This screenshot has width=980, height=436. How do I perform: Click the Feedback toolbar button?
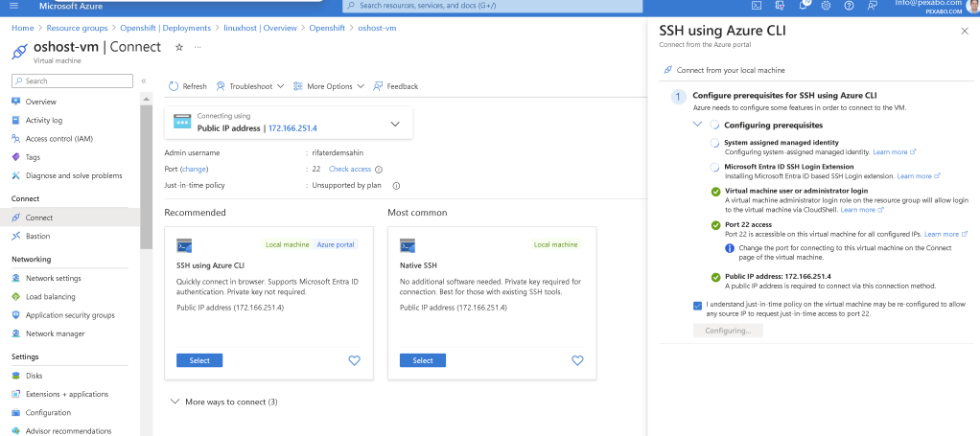[396, 86]
